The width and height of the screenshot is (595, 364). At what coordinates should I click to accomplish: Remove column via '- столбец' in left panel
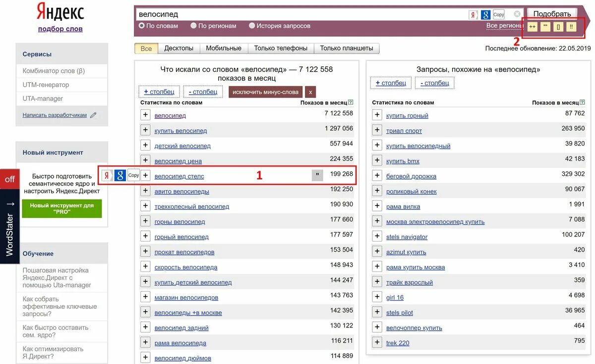[203, 92]
